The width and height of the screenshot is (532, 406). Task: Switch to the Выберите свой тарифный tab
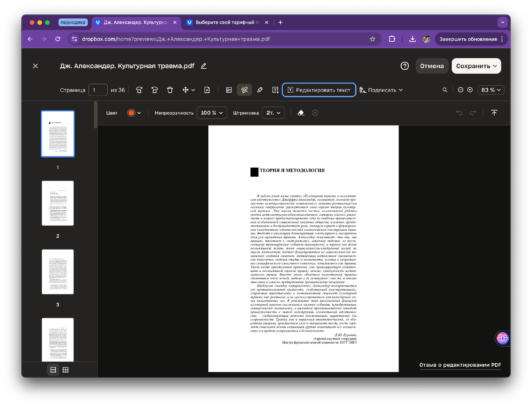coord(226,22)
